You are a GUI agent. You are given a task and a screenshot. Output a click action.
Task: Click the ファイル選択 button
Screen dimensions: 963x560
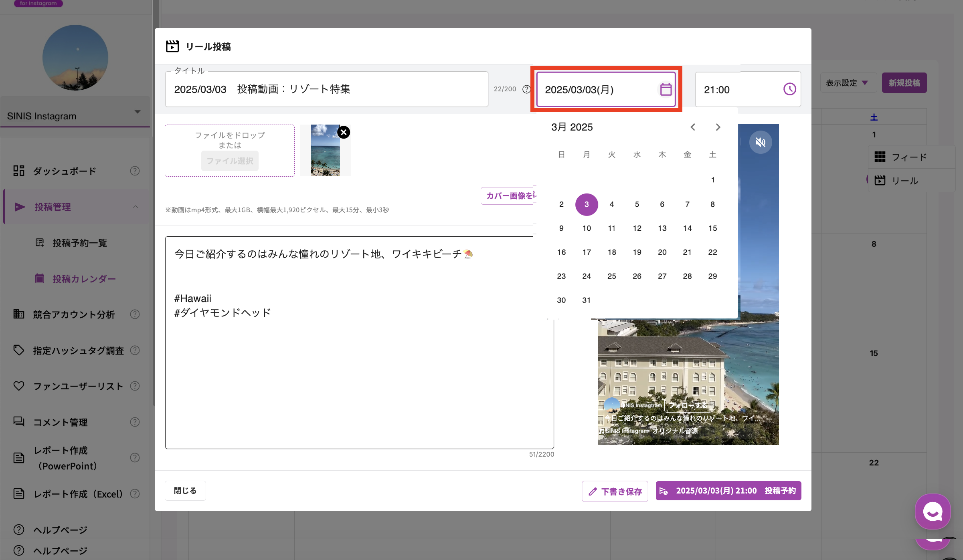point(230,161)
